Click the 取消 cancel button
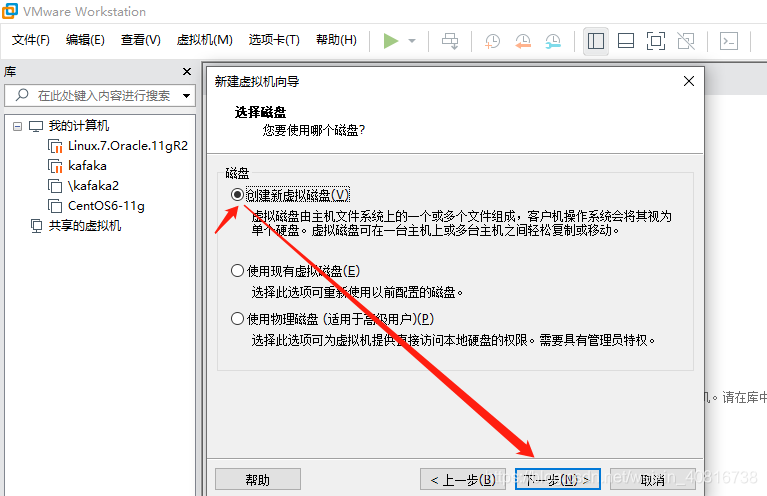The width and height of the screenshot is (767, 496). tap(653, 480)
